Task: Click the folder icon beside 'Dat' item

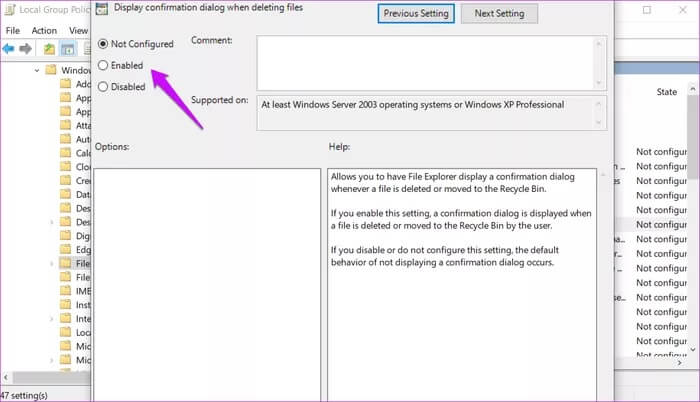Action: point(66,194)
